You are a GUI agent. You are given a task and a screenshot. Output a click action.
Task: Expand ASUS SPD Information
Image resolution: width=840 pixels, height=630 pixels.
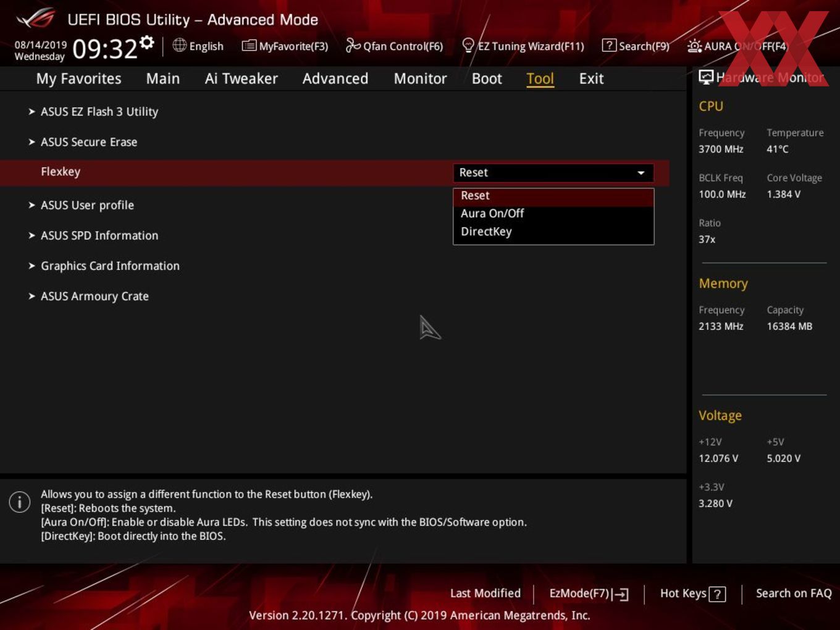pyautogui.click(x=99, y=235)
